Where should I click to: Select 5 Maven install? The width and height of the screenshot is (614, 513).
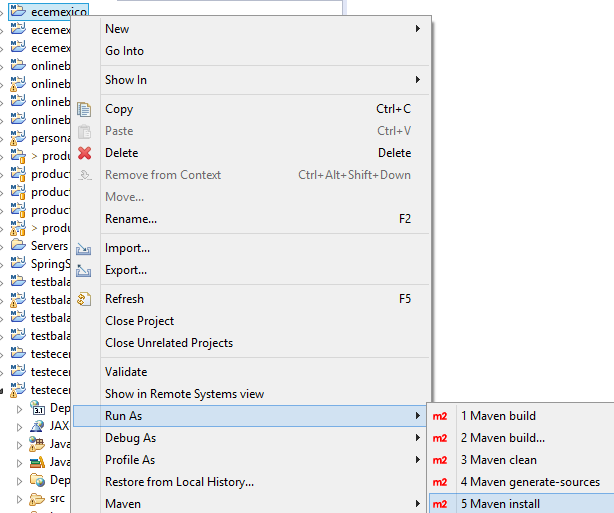tap(498, 504)
